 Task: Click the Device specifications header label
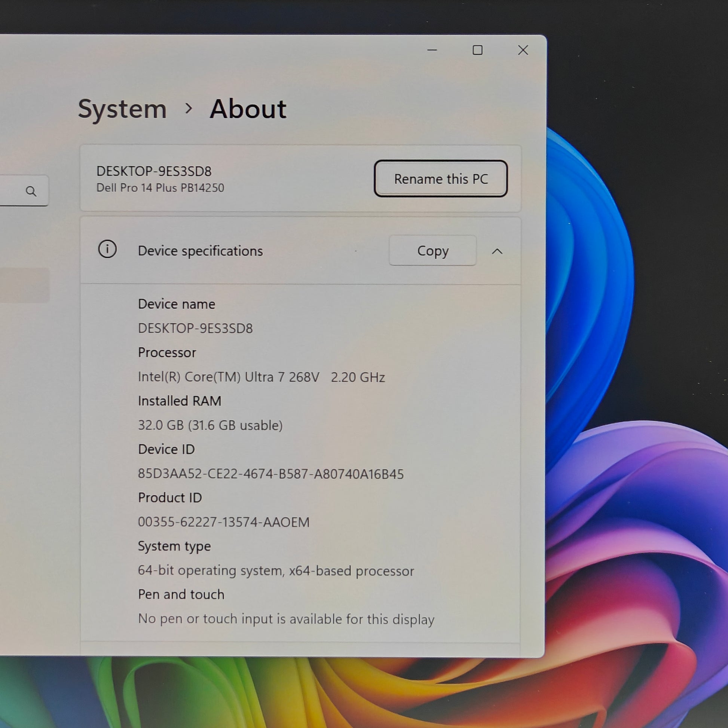coord(201,251)
